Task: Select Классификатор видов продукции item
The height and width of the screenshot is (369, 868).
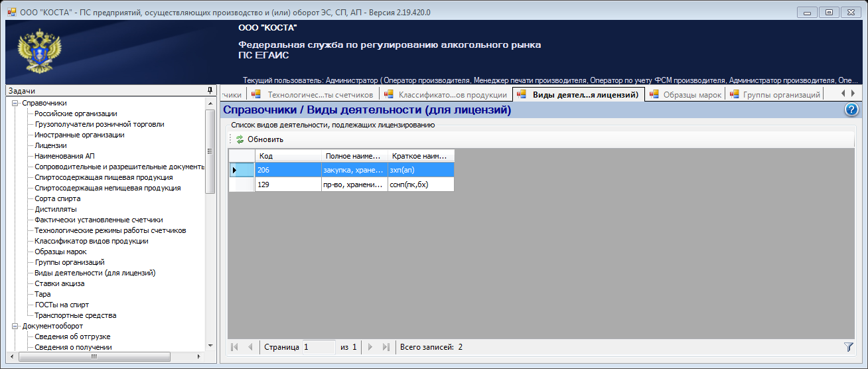Action: coord(92,241)
